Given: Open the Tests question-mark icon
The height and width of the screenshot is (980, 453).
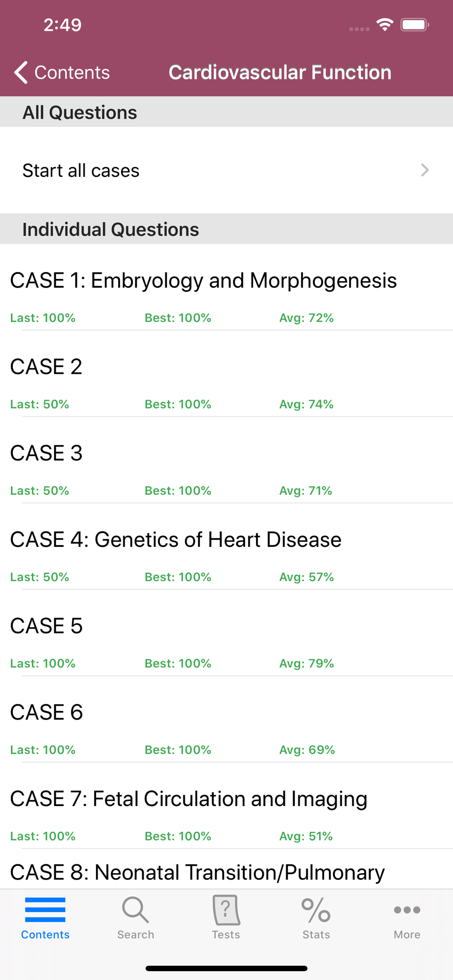Looking at the screenshot, I should click(x=226, y=909).
